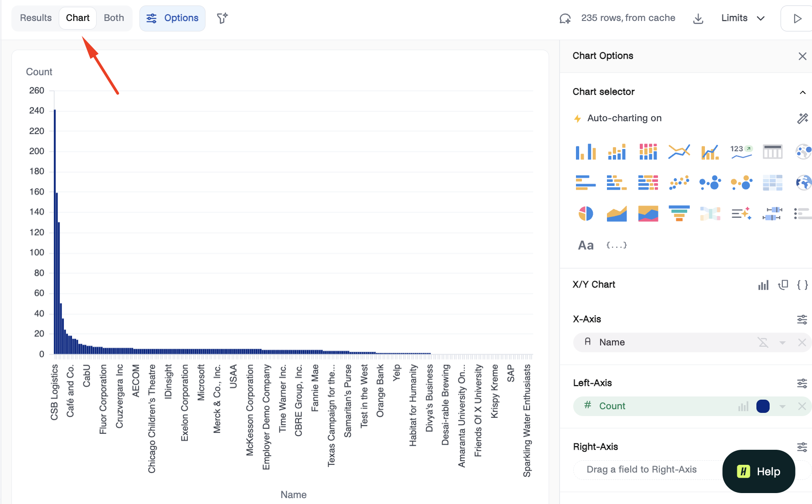Switch to the Both view tab
The width and height of the screenshot is (812, 504).
pyautogui.click(x=114, y=18)
